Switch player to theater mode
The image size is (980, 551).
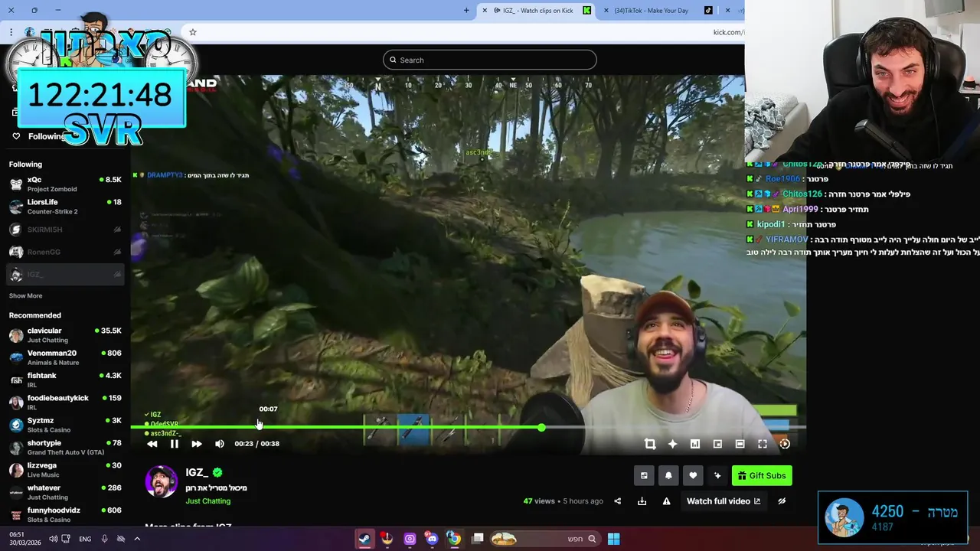(740, 444)
